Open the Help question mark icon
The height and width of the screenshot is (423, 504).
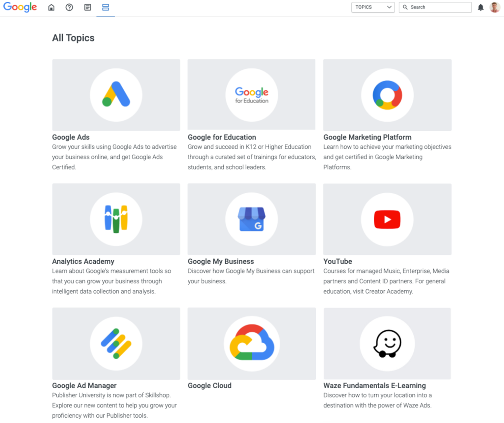click(69, 7)
